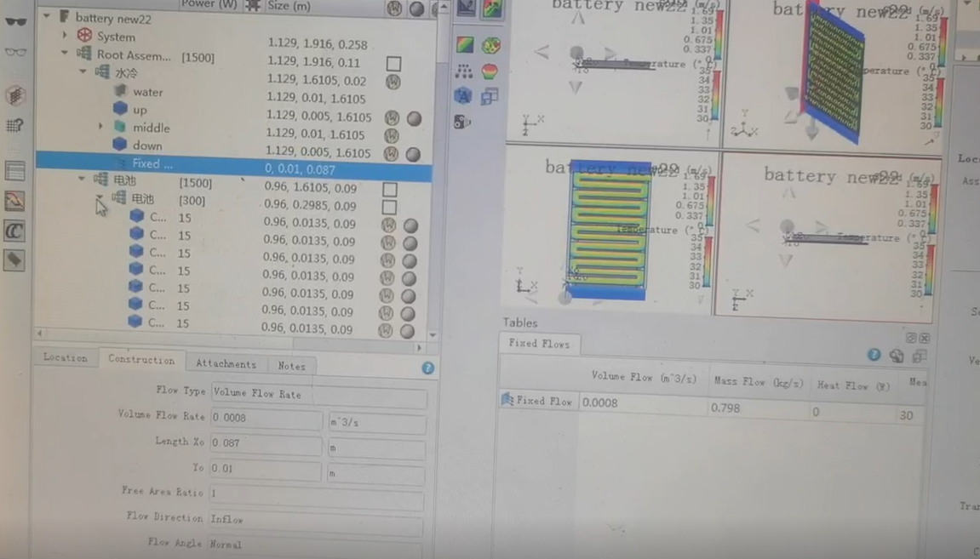
Task: Click the clear eyeglasses icon in left sidebar
Action: tap(15, 52)
